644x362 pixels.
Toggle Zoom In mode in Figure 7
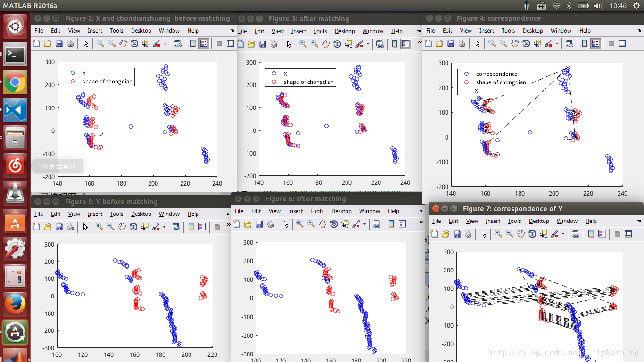pos(498,234)
